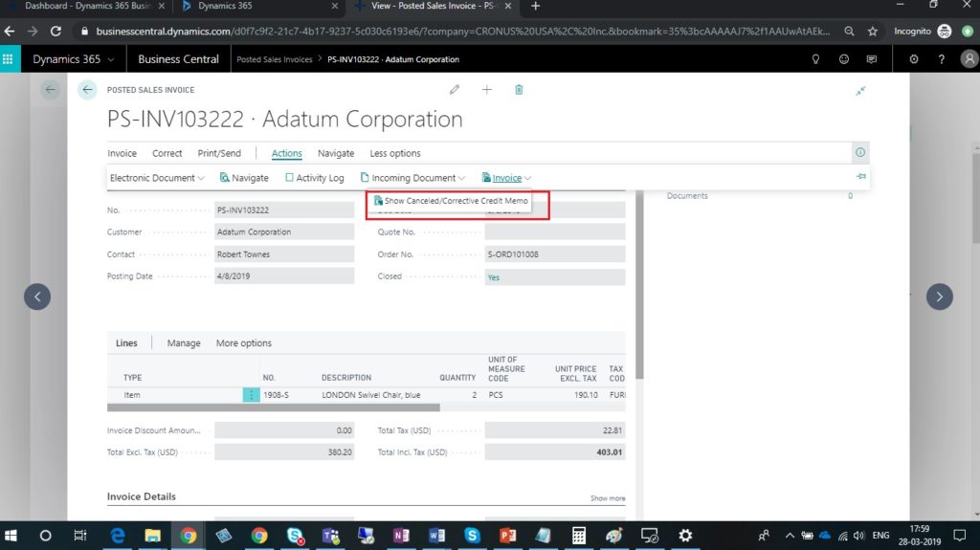Open the Navigate menu tab
The height and width of the screenshot is (550, 980).
coord(336,153)
